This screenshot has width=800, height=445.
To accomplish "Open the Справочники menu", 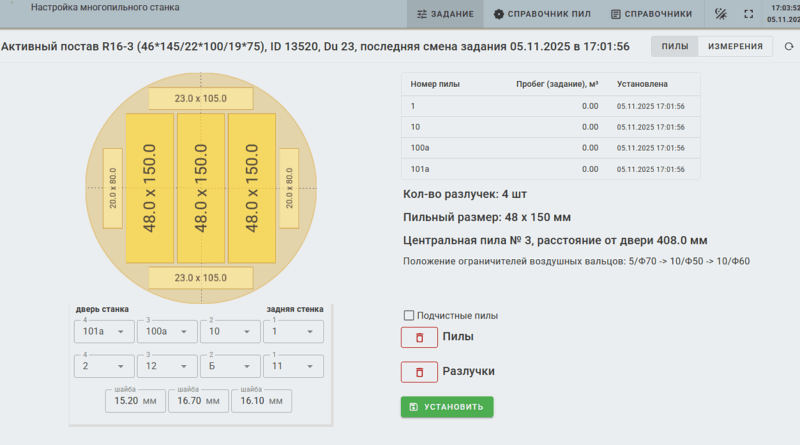I will coord(652,14).
